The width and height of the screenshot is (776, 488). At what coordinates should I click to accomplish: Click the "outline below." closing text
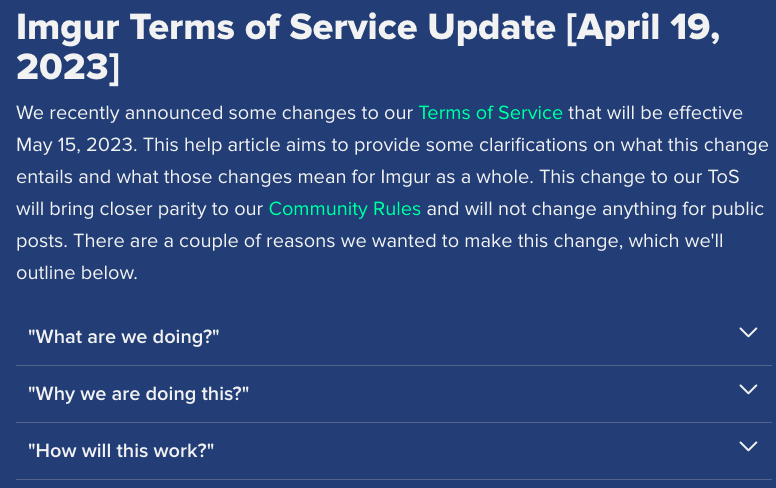[76, 273]
